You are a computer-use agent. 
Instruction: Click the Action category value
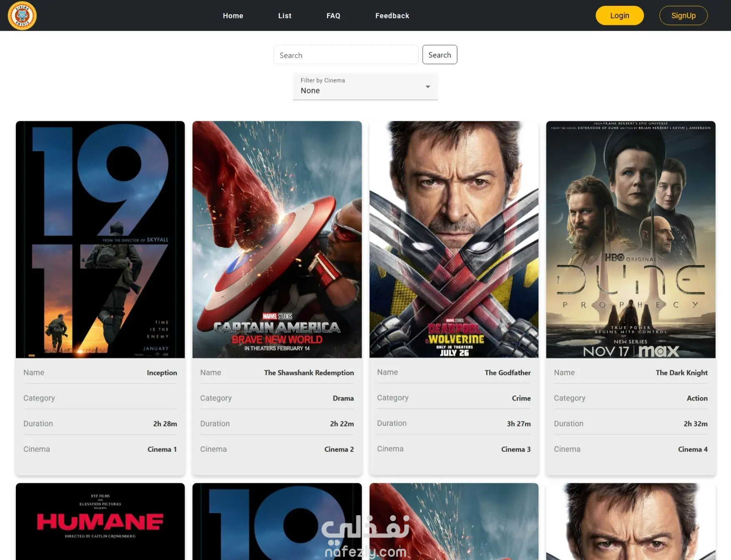coord(697,398)
